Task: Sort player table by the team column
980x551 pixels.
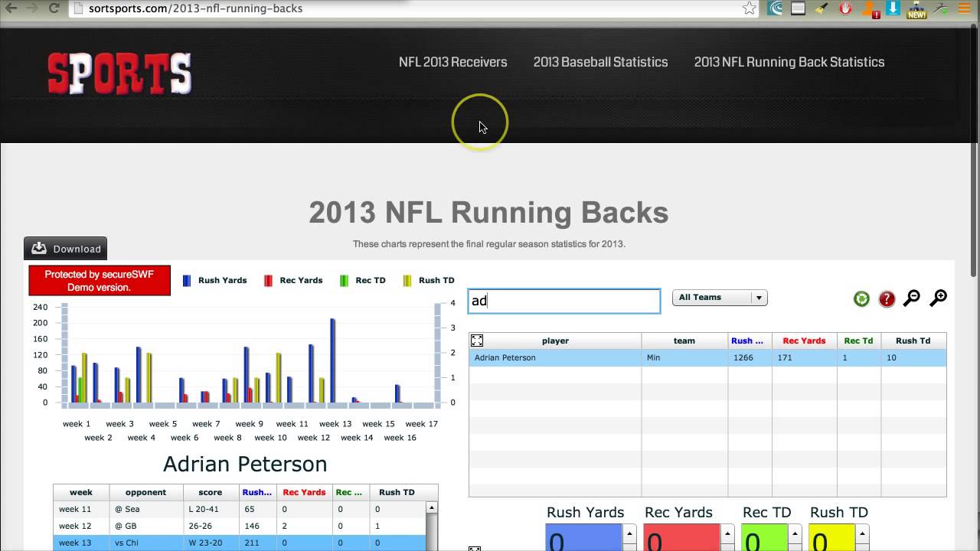Action: coord(684,341)
